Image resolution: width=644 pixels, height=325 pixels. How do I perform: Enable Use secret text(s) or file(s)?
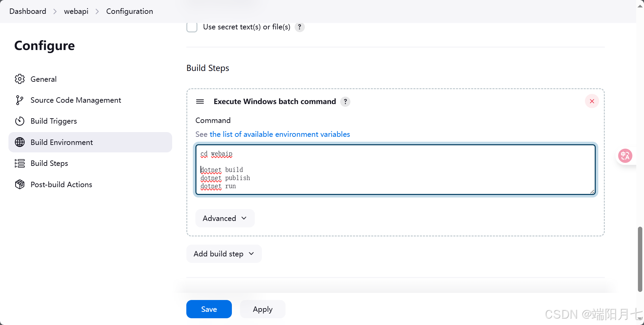(192, 27)
